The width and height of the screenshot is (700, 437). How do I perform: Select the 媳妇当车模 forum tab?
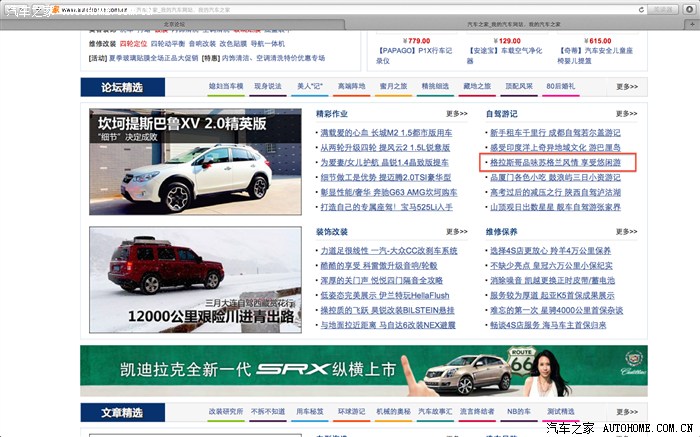pos(226,87)
